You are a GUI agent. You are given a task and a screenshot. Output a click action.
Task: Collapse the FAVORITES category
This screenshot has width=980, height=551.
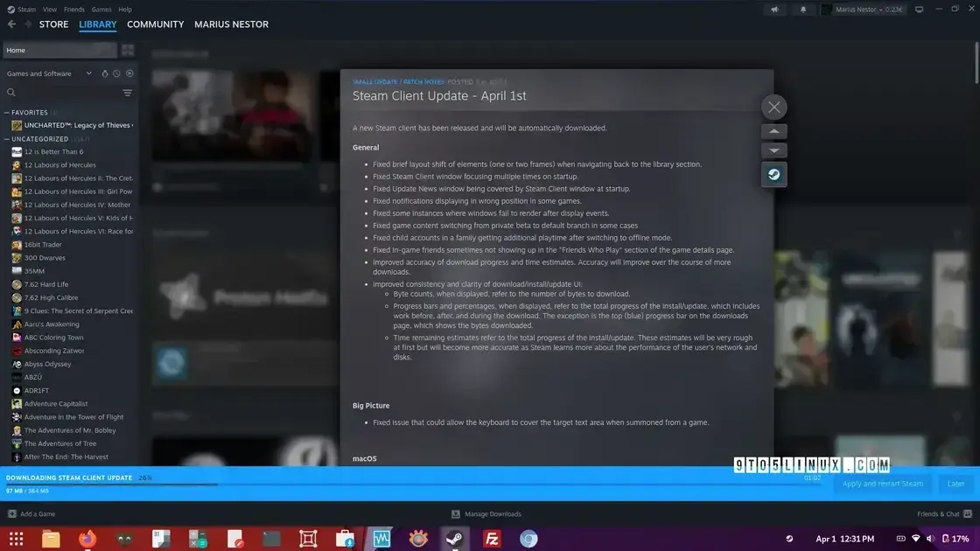pos(7,113)
